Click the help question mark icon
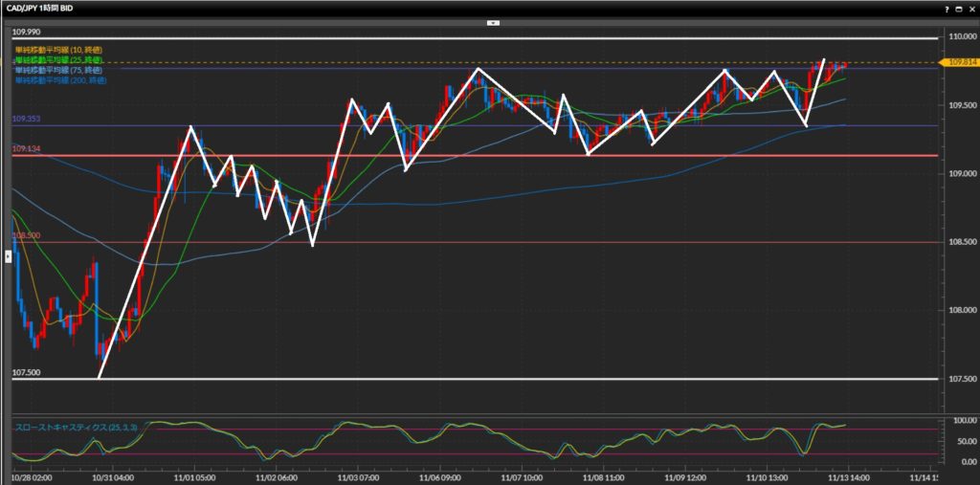This screenshot has width=980, height=485. coord(947,8)
